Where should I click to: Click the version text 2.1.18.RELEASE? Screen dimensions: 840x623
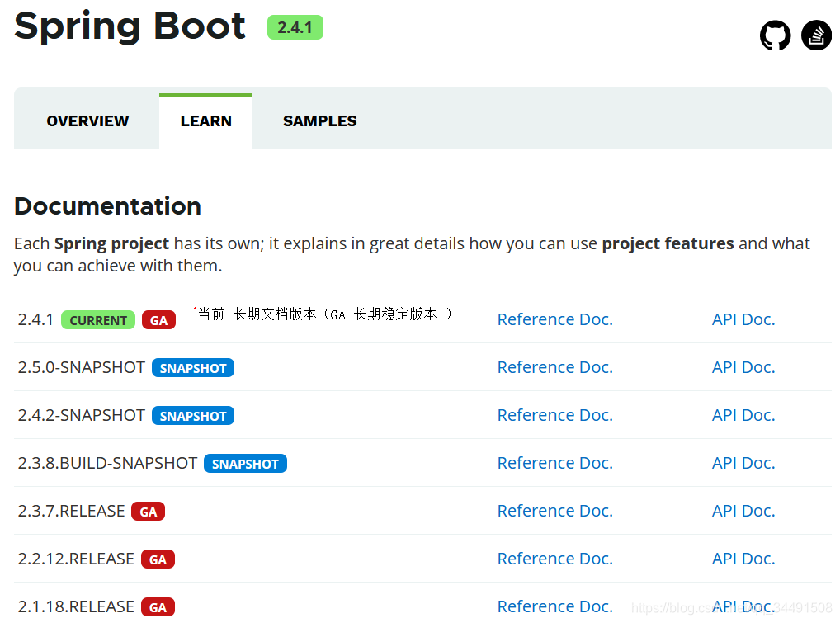click(x=76, y=606)
